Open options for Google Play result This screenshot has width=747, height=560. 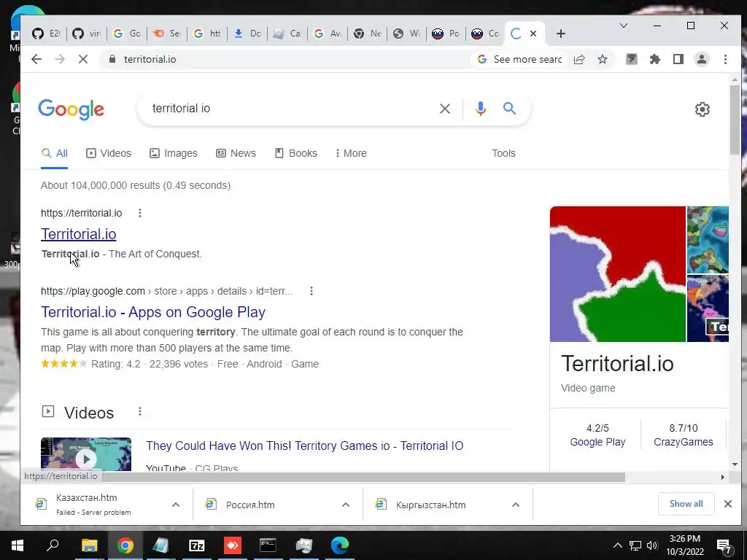click(311, 291)
